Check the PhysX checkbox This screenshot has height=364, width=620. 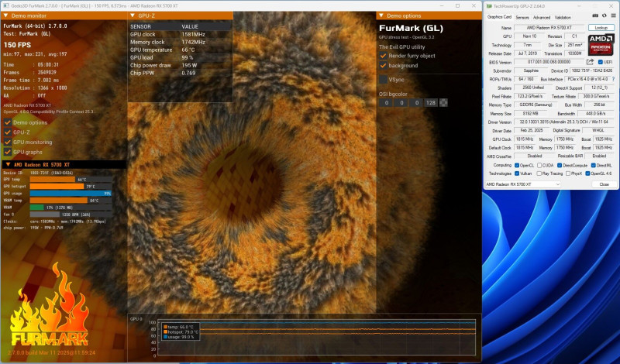tap(568, 173)
